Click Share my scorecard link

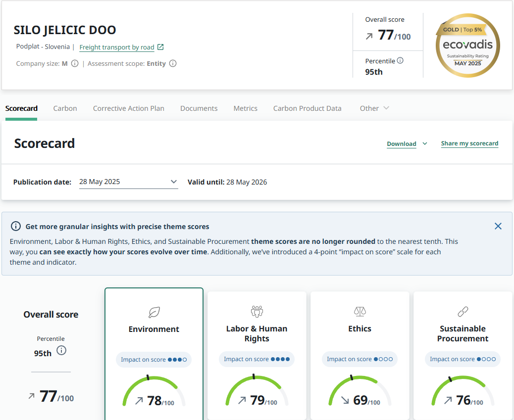click(x=469, y=143)
